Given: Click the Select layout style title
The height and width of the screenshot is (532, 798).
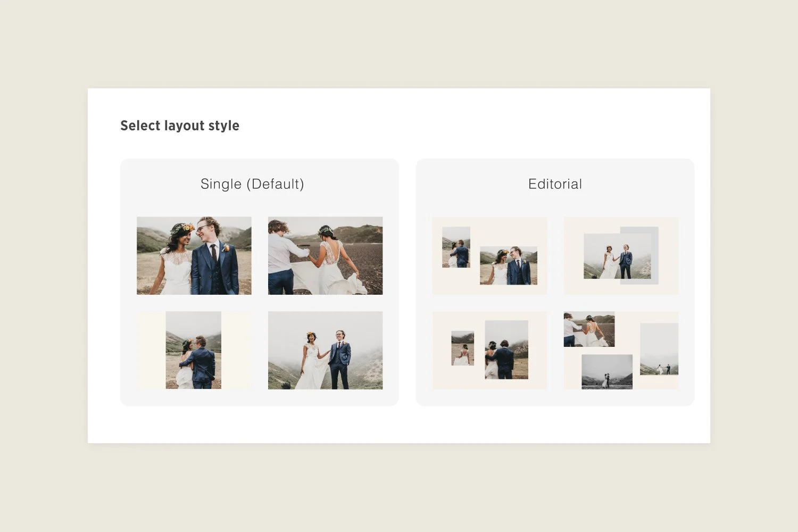Looking at the screenshot, I should pyautogui.click(x=180, y=126).
